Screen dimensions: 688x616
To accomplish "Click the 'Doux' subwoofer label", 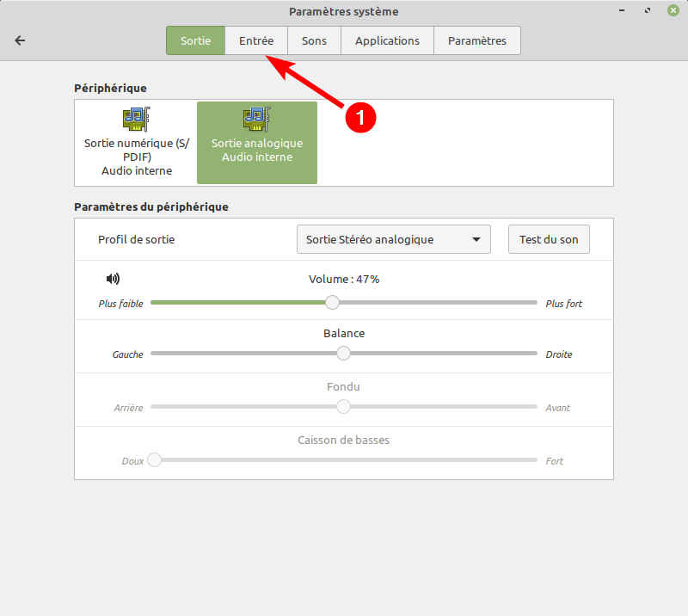I will pos(132,461).
